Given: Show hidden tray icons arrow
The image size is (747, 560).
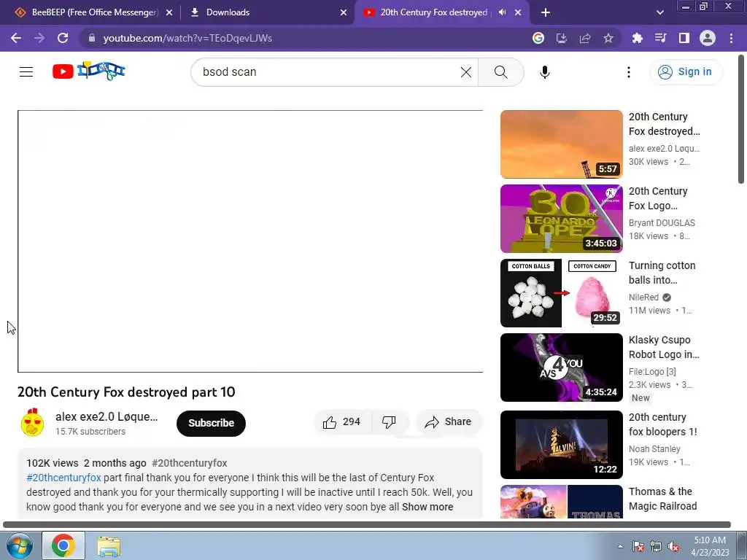Looking at the screenshot, I should tap(620, 546).
